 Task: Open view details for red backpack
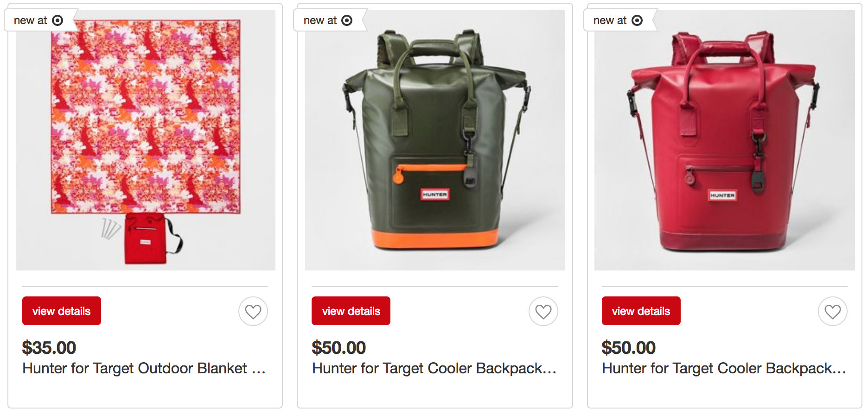[641, 311]
